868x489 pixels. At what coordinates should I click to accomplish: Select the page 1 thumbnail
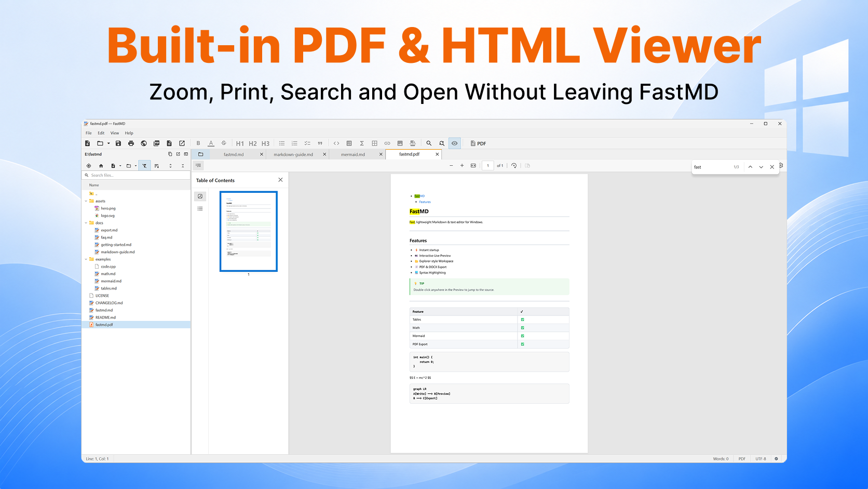(x=249, y=231)
